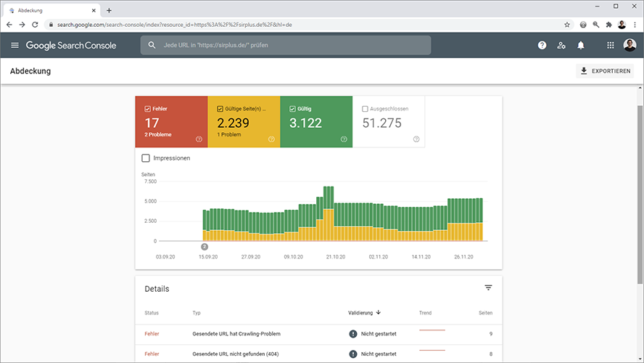Go forward in the browser
The image size is (644, 363).
point(22,25)
